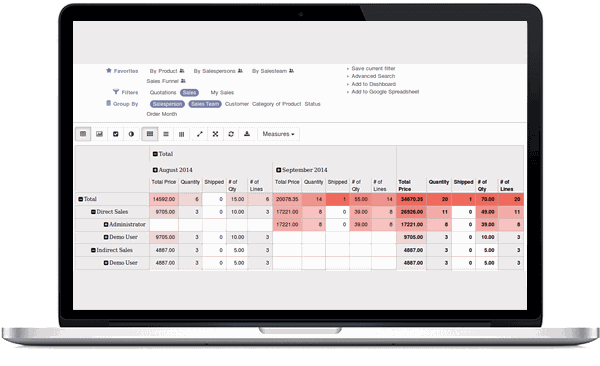Click the 15.00 August quantity cell
Screen dimensions: 600x366
click(237, 199)
